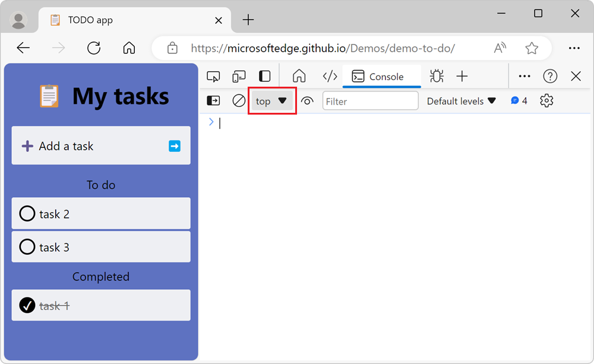Open the Inspector bug tool

(436, 76)
